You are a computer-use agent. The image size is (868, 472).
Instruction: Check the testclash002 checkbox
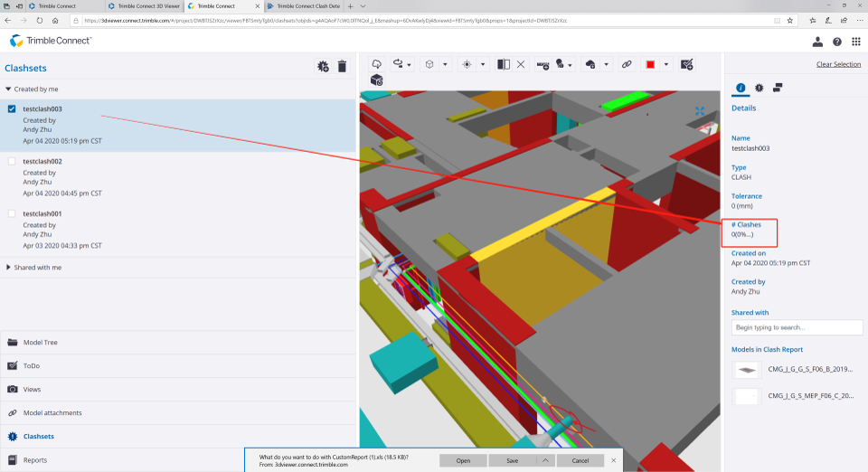12,162
